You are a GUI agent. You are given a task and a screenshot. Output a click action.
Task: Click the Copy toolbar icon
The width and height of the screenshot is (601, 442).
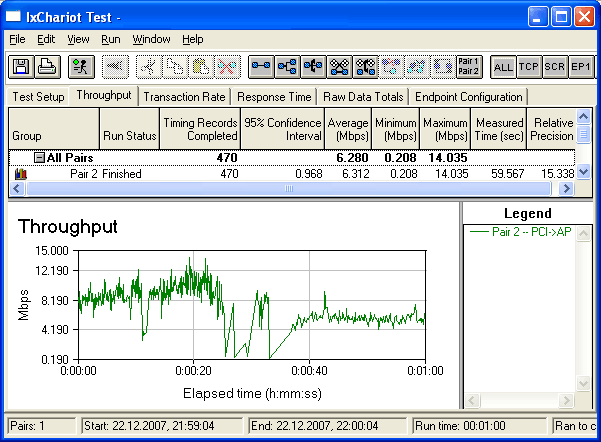[x=175, y=67]
